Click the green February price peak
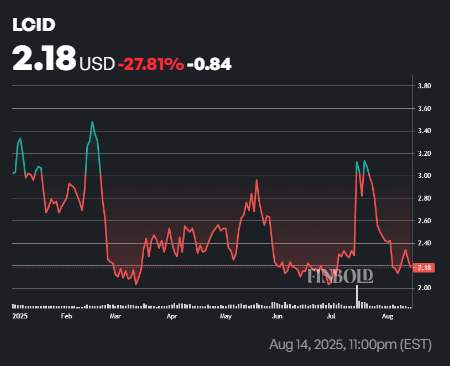Image resolution: width=450 pixels, height=366 pixels. (x=92, y=122)
